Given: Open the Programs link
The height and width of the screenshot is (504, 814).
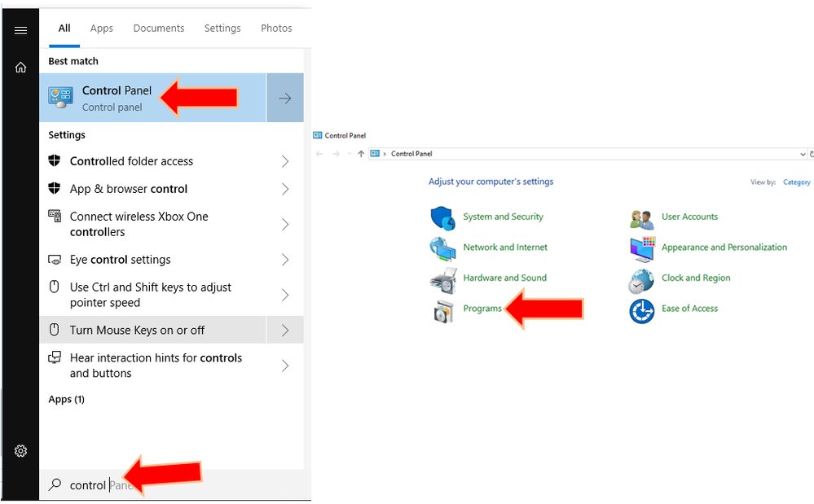Looking at the screenshot, I should pos(482,309).
